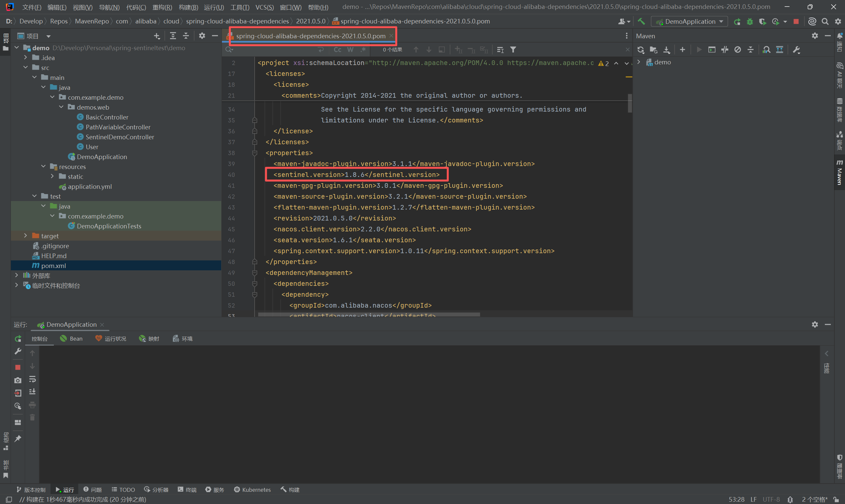Expand the demo node in Maven panel

point(639,62)
